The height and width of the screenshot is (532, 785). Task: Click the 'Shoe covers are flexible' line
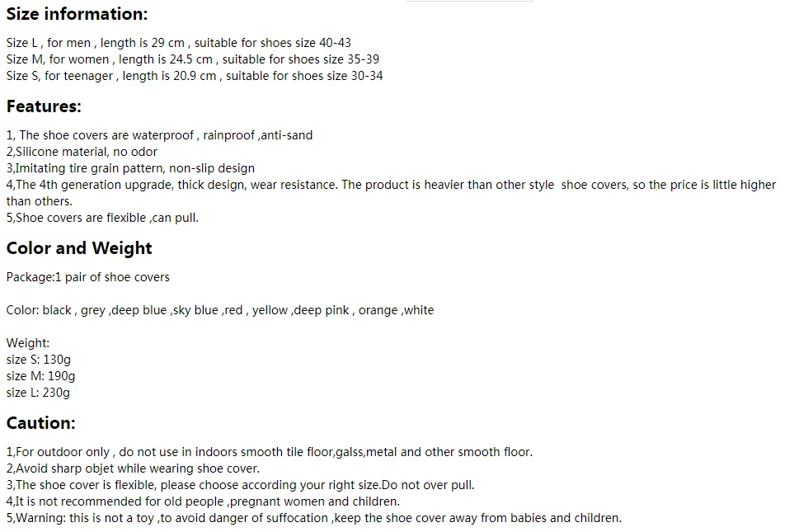coord(102,218)
